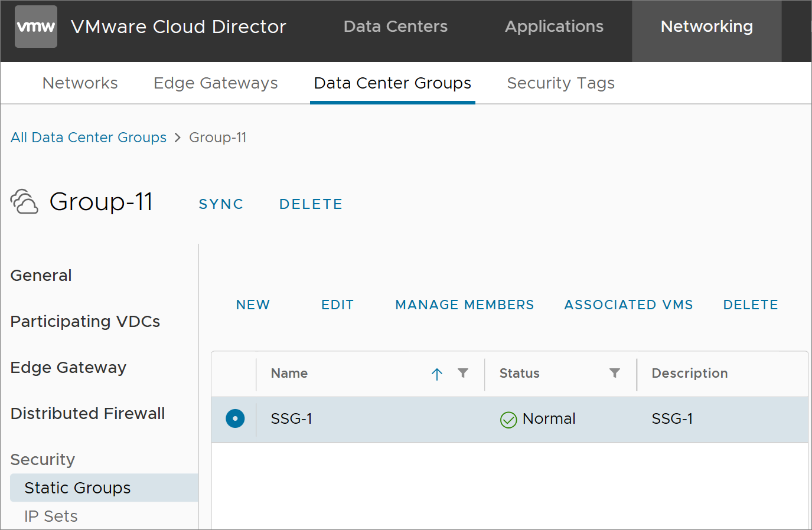Open the Name column filter icon
The width and height of the screenshot is (812, 530).
pyautogui.click(x=463, y=373)
